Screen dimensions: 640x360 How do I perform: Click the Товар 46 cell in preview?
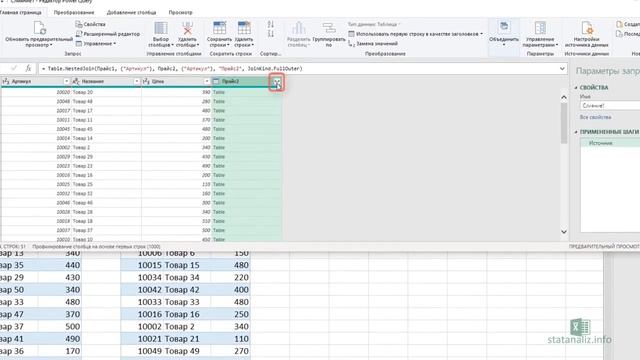click(x=106, y=203)
